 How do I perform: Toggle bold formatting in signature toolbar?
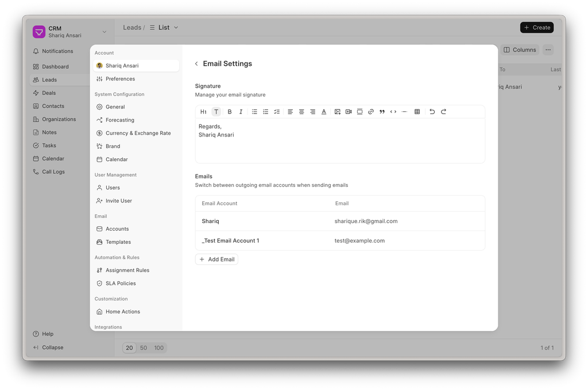230,112
